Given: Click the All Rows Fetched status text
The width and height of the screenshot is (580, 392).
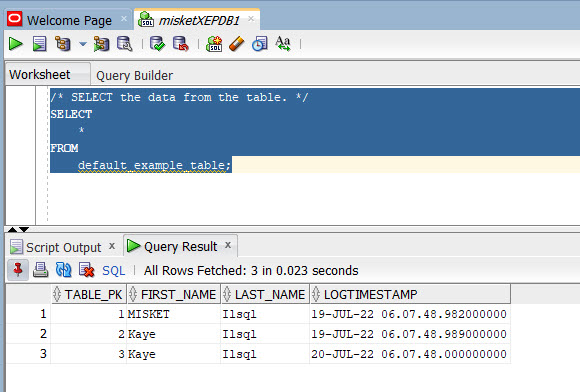Looking at the screenshot, I should 251,271.
